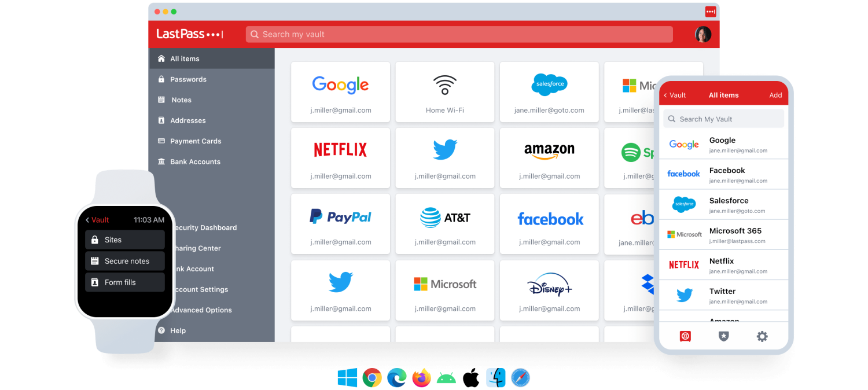868x390 pixels.
Task: Focus the Search my vault field
Action: coord(459,34)
